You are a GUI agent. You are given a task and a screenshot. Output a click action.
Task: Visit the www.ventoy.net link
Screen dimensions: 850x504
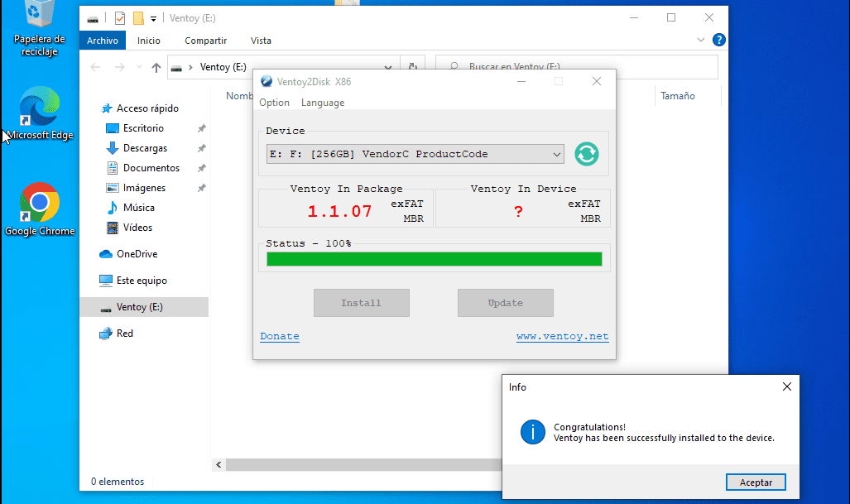tap(562, 336)
